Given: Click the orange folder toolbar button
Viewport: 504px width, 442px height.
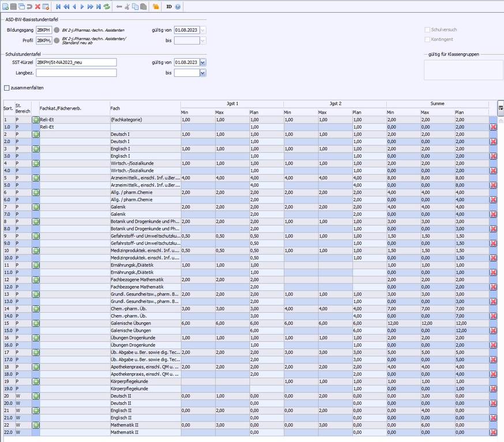Looking at the screenshot, I should (x=156, y=6).
